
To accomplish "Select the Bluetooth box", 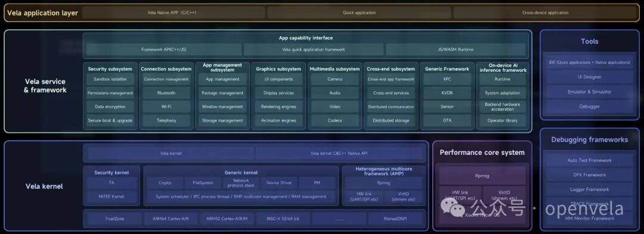I will click(x=166, y=93).
